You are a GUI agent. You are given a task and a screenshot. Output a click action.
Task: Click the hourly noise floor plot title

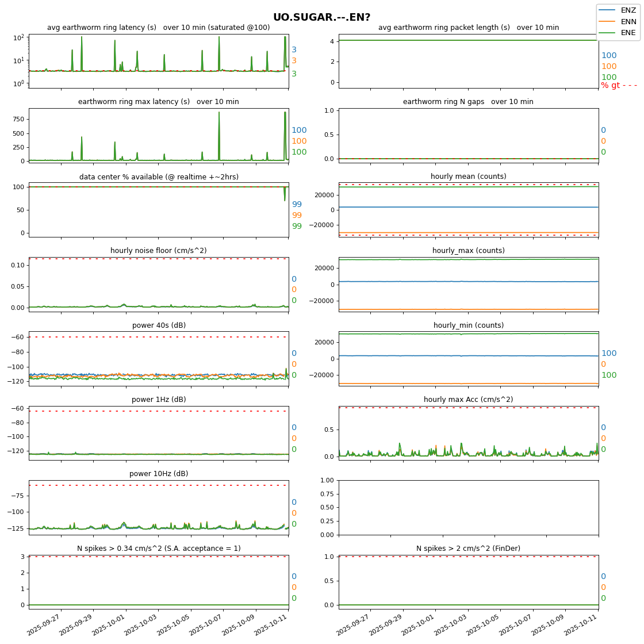(x=158, y=251)
